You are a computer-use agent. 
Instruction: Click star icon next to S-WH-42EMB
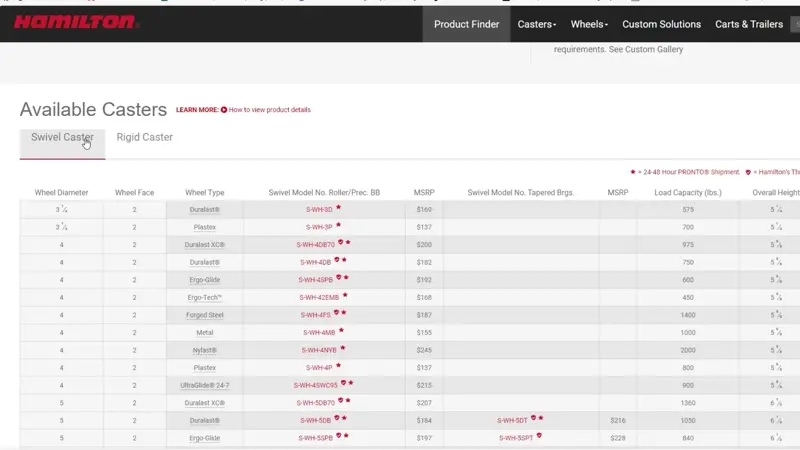345,295
